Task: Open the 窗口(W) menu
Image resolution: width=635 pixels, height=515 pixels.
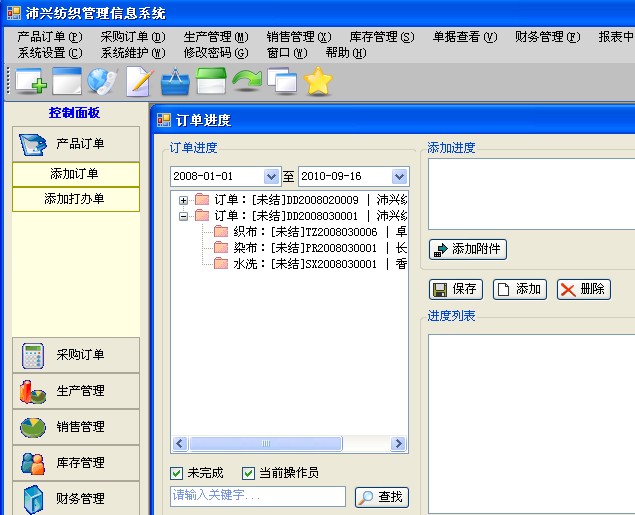Action: click(x=287, y=53)
